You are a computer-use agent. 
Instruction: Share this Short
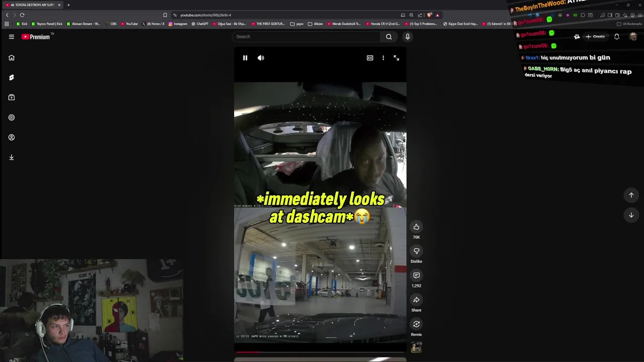pos(416,300)
